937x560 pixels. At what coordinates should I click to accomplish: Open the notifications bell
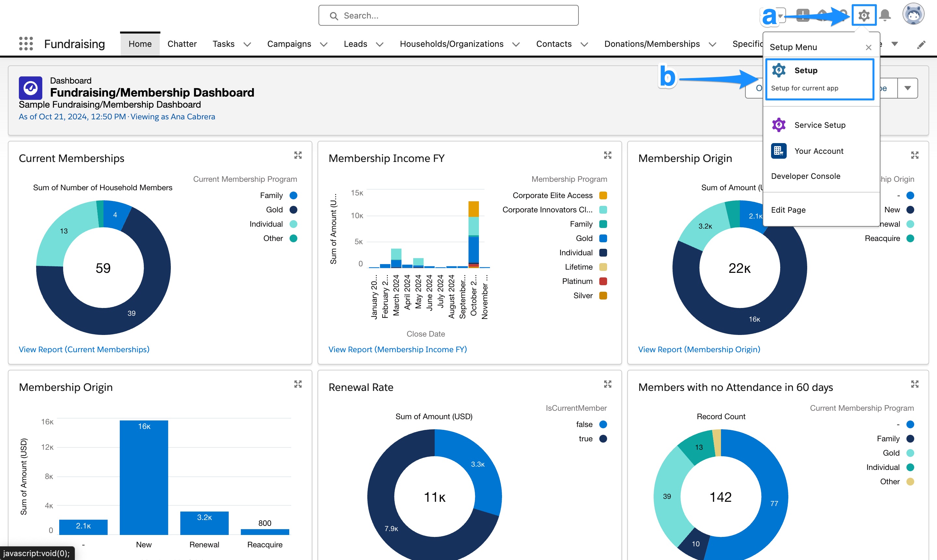click(885, 15)
